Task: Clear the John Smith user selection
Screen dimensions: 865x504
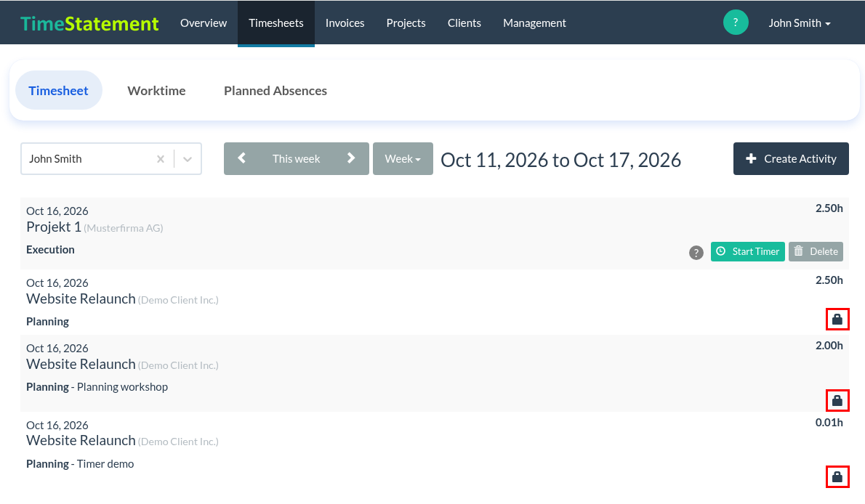Action: point(161,159)
